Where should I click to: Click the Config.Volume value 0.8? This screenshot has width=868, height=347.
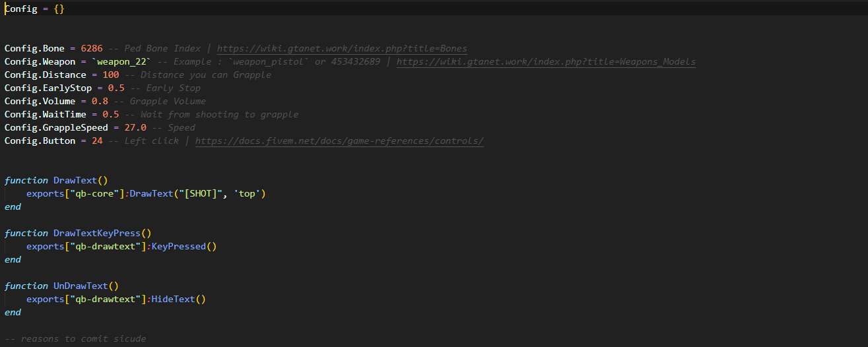100,102
